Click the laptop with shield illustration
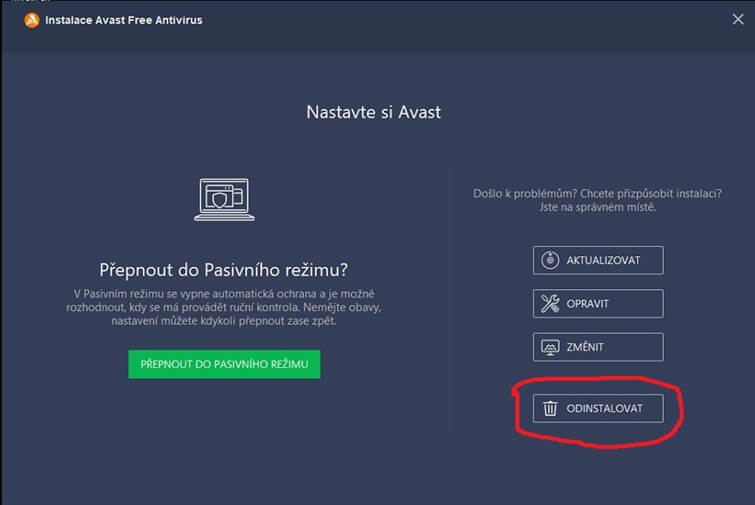Image resolution: width=755 pixels, height=505 pixels. (224, 200)
